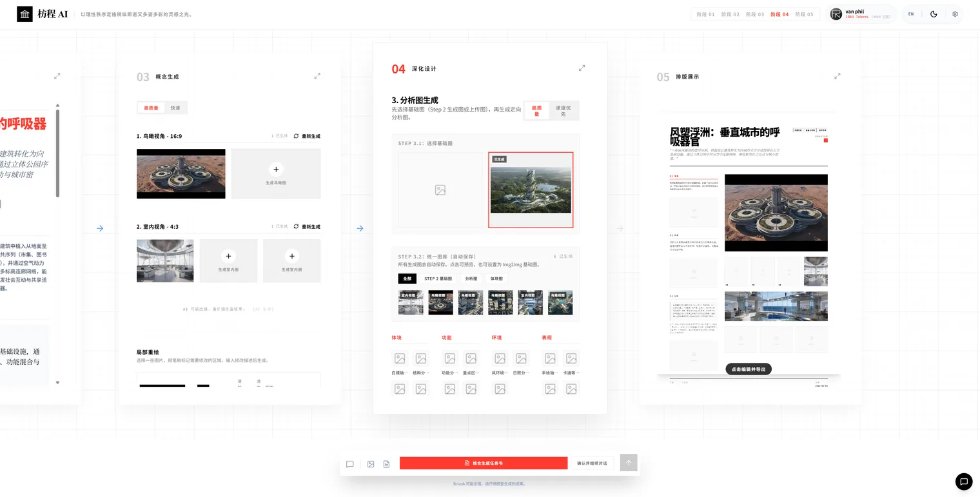Select the 自模轴 analysis placeholder under 体块

click(x=400, y=358)
